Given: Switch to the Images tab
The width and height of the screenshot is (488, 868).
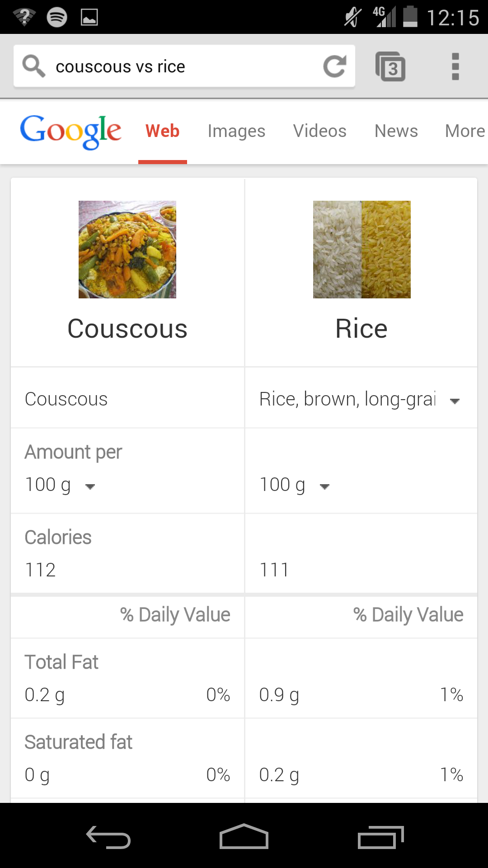Looking at the screenshot, I should (236, 131).
